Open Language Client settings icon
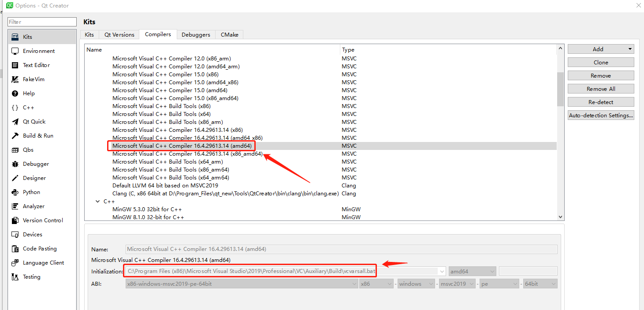Image resolution: width=644 pixels, height=310 pixels. click(15, 263)
